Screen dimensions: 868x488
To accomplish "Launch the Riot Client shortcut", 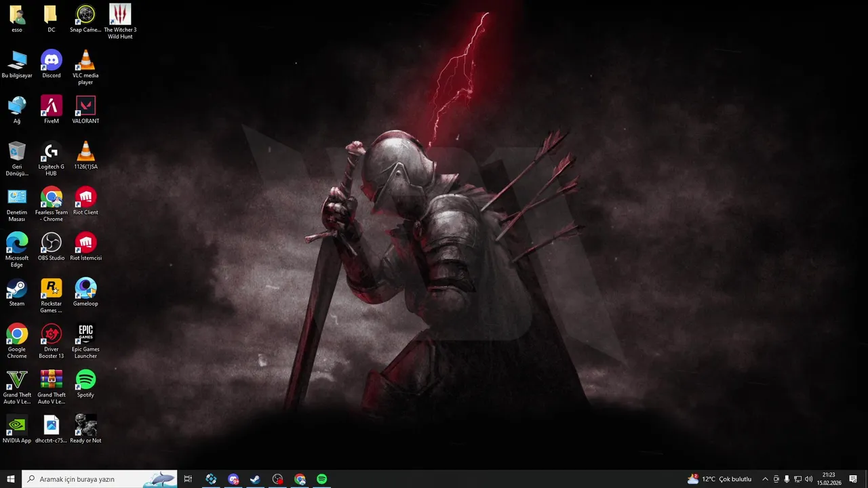I will pos(85,201).
